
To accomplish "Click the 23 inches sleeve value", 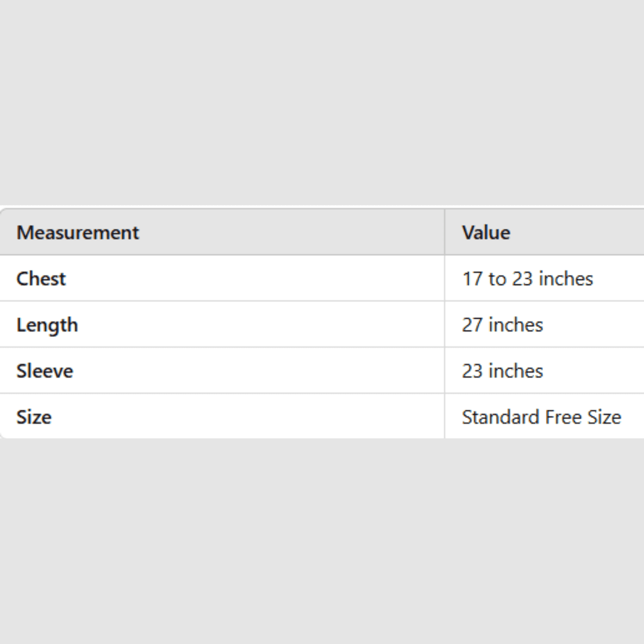I will coord(502,371).
